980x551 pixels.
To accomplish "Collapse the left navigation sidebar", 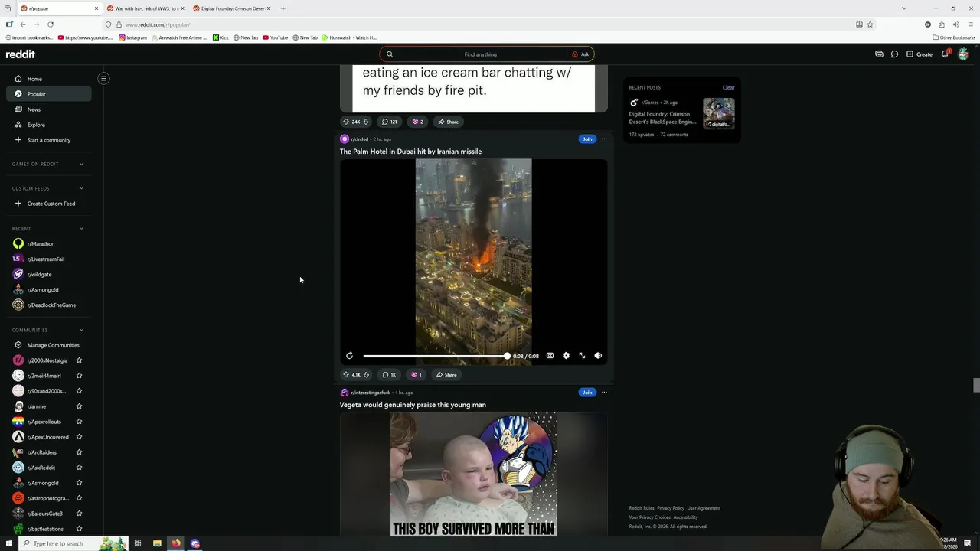I will tap(103, 78).
